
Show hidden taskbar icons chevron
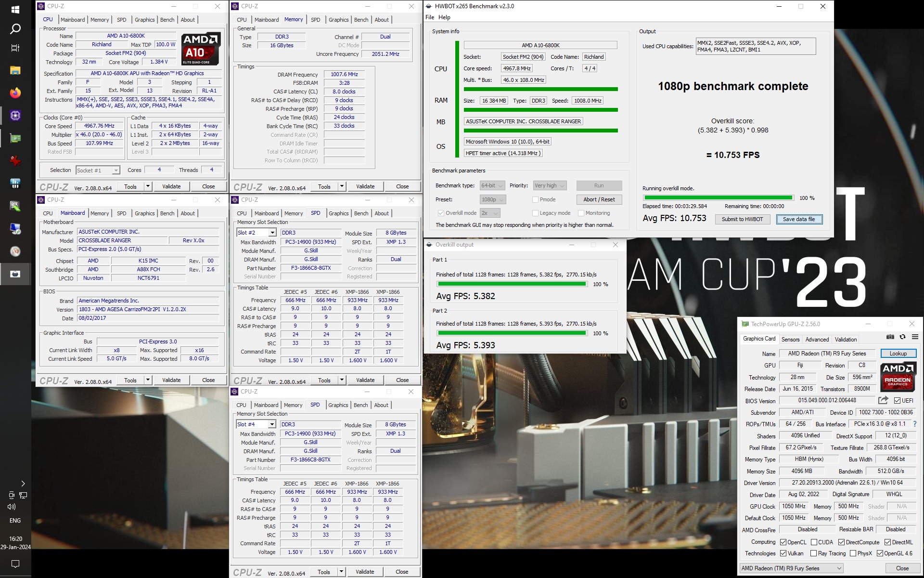coord(23,483)
